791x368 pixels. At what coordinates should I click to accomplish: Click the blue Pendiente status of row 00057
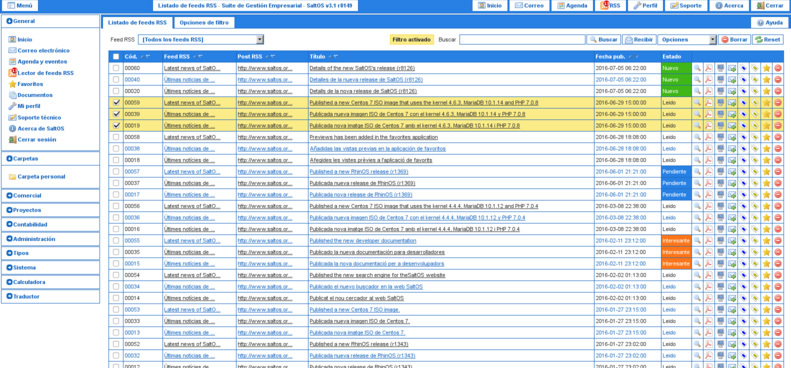676,172
